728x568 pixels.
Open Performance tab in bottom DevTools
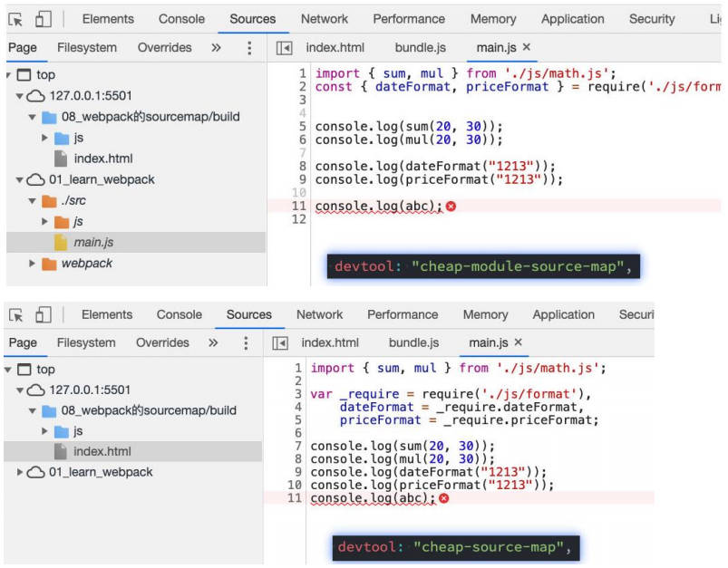coord(403,314)
